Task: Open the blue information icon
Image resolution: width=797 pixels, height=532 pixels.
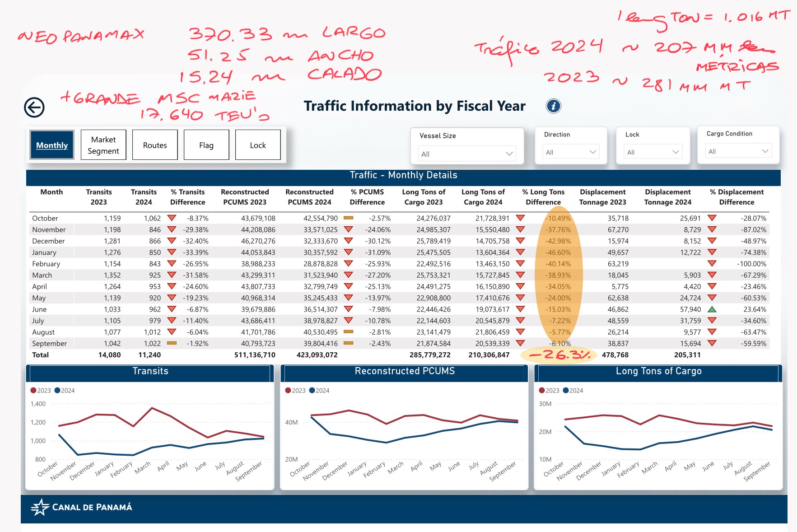Action: pos(553,106)
